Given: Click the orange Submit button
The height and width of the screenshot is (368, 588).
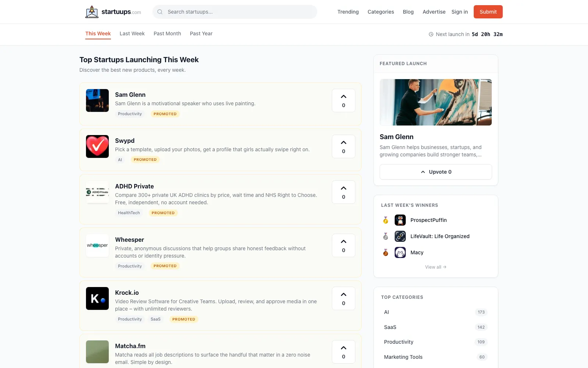Looking at the screenshot, I should pyautogui.click(x=488, y=12).
